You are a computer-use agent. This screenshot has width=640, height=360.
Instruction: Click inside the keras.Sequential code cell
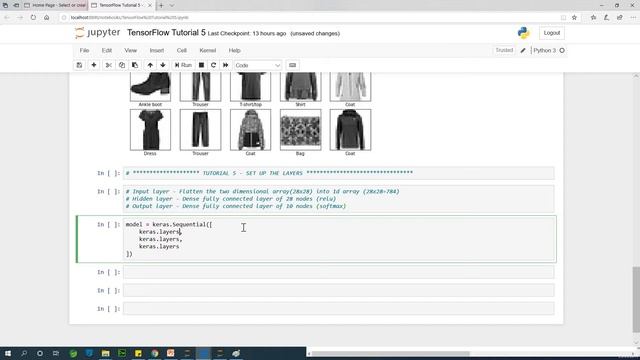point(339,239)
